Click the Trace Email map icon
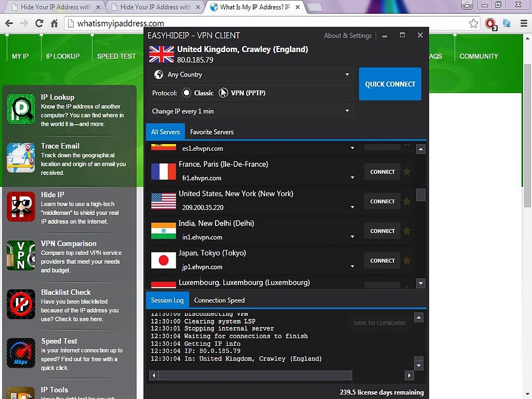Viewport: 532px width, 399px height. coord(21,158)
